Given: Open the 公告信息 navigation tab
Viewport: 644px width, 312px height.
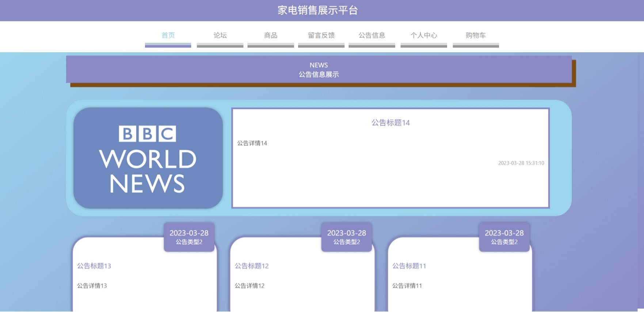Looking at the screenshot, I should click(372, 35).
